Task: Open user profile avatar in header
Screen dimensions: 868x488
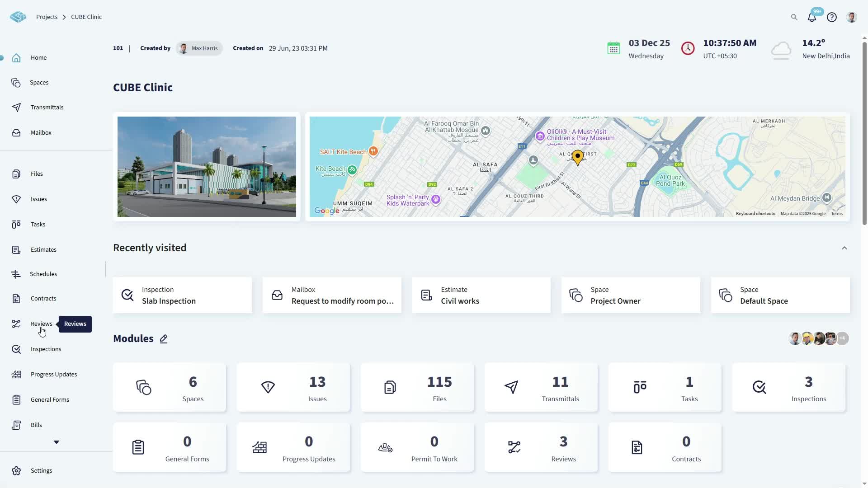Action: [852, 17]
